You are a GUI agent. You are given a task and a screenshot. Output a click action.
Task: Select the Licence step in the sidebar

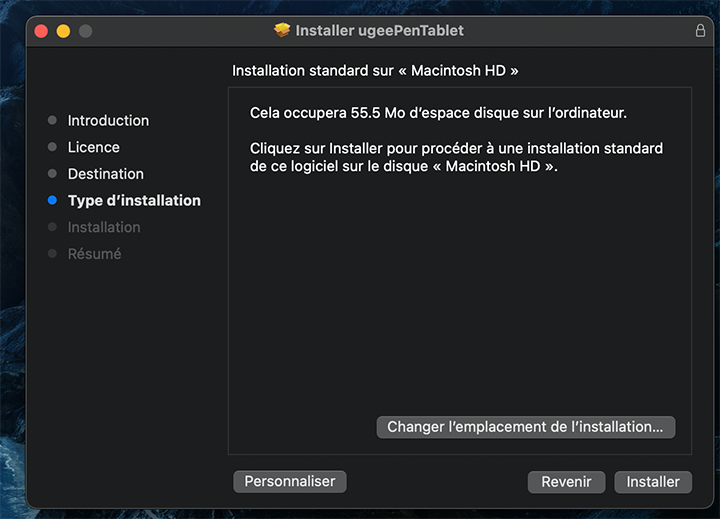[93, 147]
